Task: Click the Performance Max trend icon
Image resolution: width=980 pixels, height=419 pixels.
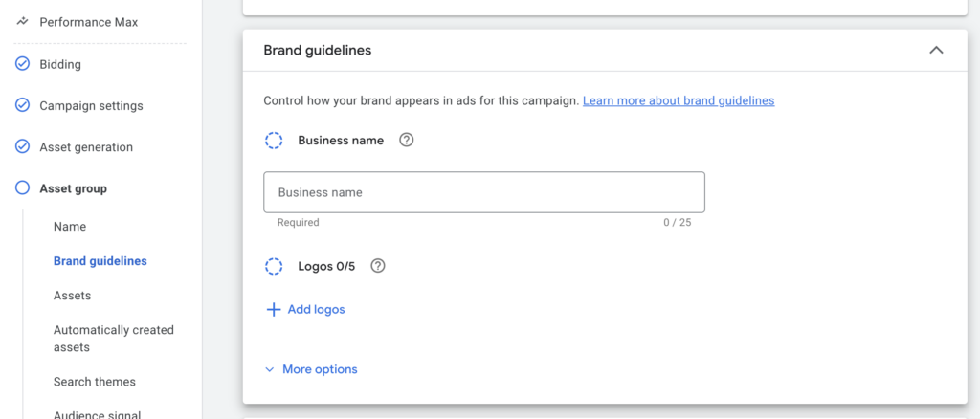Action: pos(23,22)
